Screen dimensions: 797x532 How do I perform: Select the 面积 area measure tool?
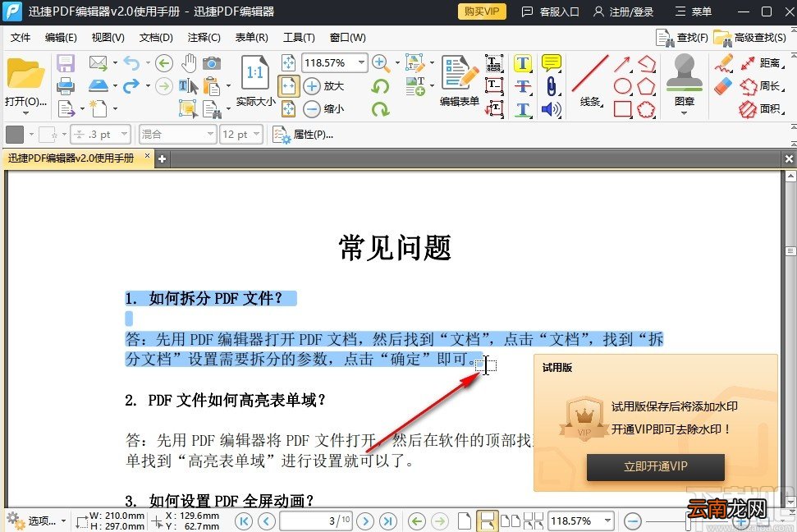[760, 109]
